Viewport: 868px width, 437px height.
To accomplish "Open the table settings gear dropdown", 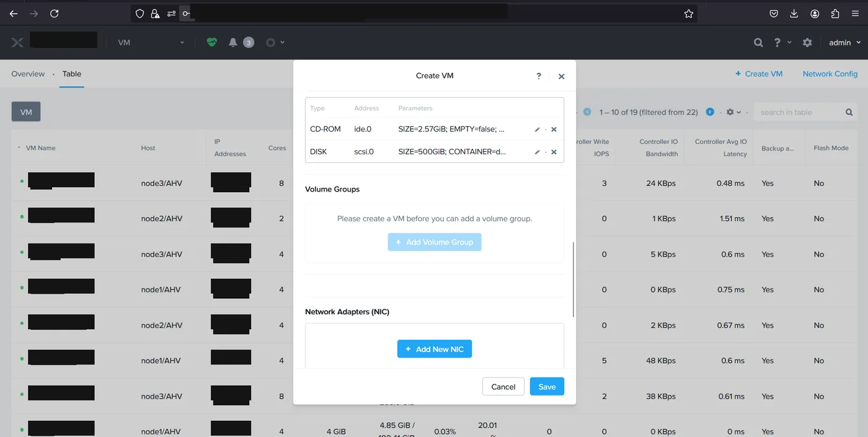I will point(733,112).
